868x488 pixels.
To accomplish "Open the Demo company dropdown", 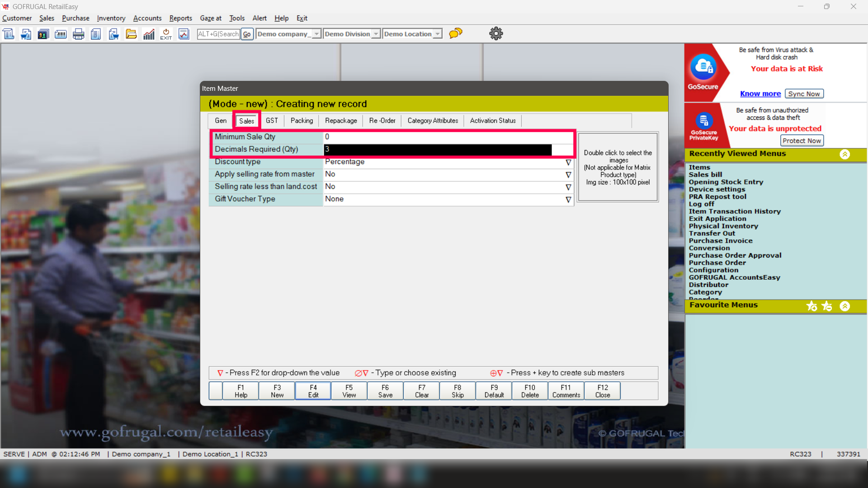I will (316, 34).
